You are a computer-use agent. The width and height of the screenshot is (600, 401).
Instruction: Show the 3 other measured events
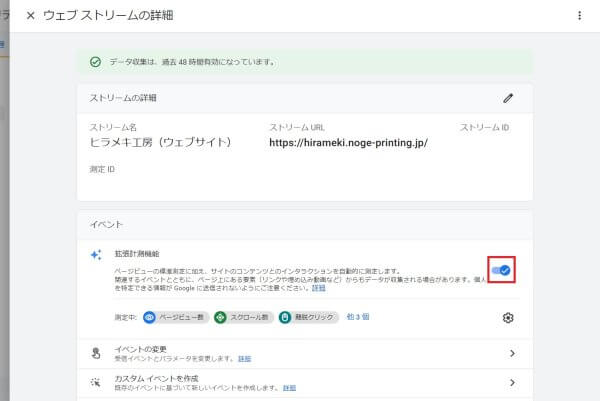coord(358,317)
